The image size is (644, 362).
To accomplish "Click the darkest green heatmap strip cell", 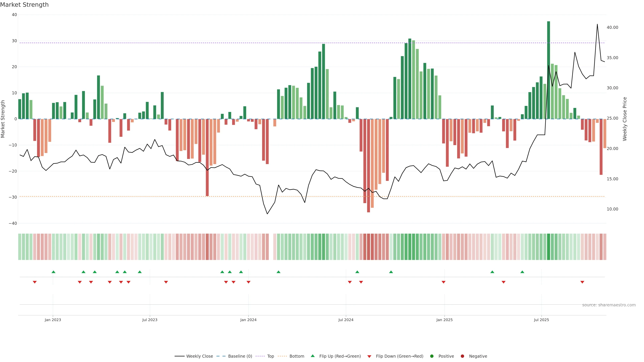I will [x=549, y=247].
